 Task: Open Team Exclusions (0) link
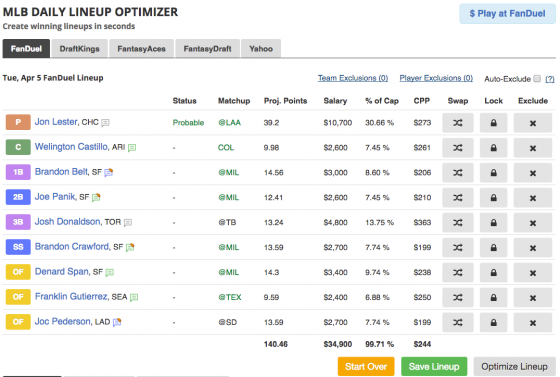point(353,78)
